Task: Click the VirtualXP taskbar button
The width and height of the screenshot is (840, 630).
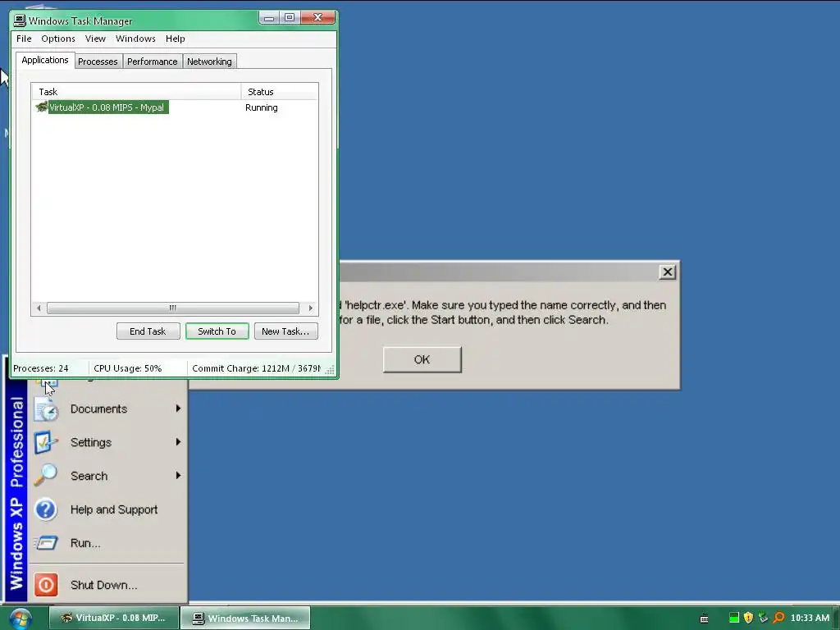Action: [113, 618]
